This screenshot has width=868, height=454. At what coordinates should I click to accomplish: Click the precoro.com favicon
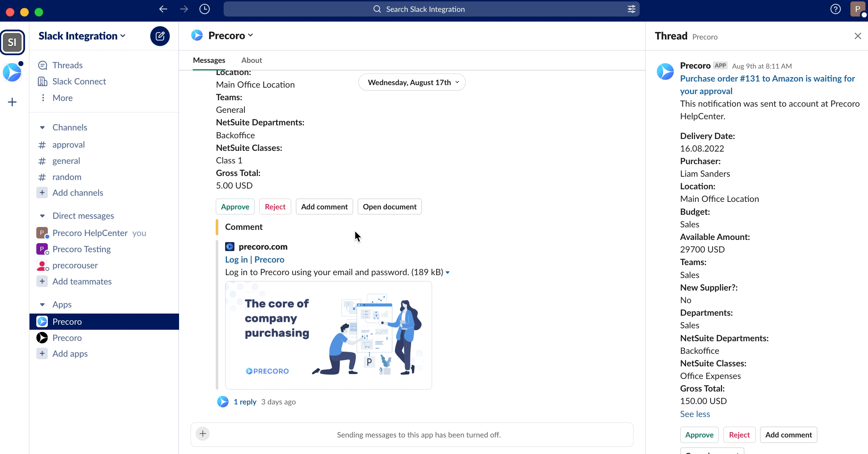click(230, 247)
